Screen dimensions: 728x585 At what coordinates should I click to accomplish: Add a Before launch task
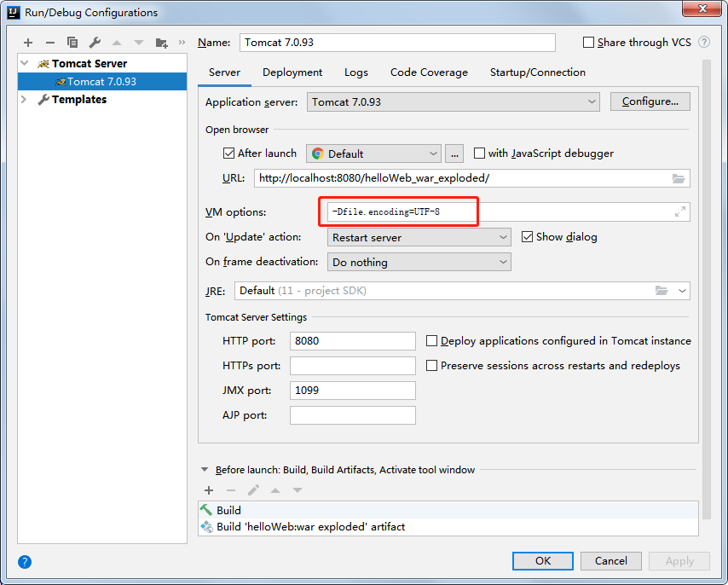pyautogui.click(x=209, y=490)
